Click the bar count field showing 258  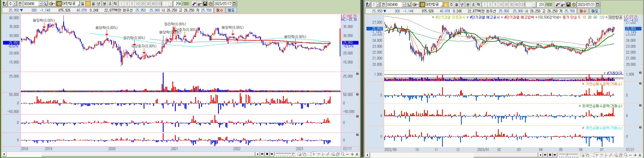pyautogui.click(x=177, y=4)
